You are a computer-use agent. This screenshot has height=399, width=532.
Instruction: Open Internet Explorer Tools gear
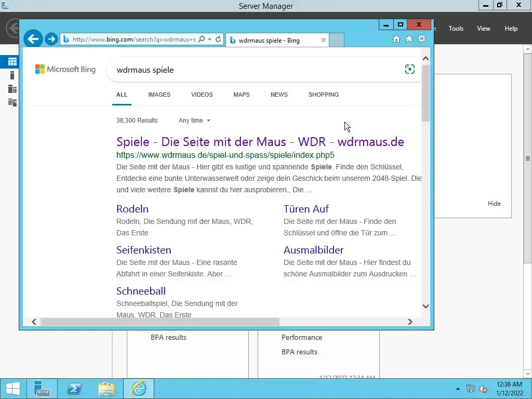point(422,38)
